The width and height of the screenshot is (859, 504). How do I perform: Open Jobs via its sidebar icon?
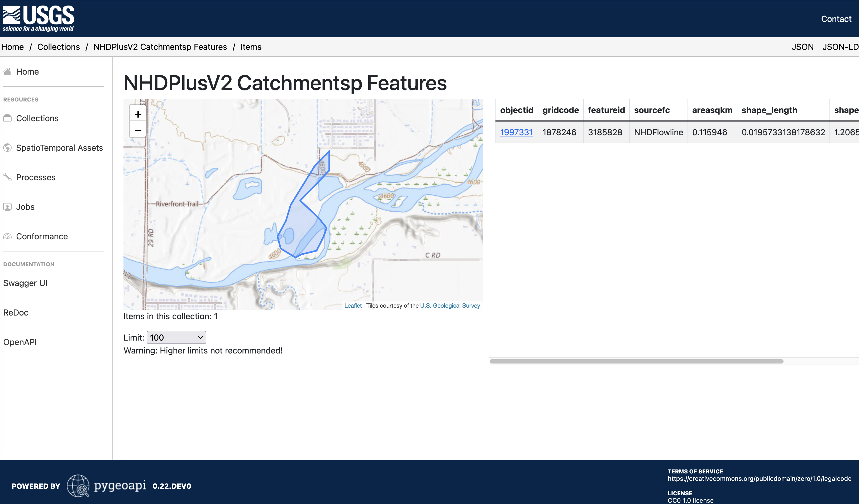pyautogui.click(x=7, y=206)
